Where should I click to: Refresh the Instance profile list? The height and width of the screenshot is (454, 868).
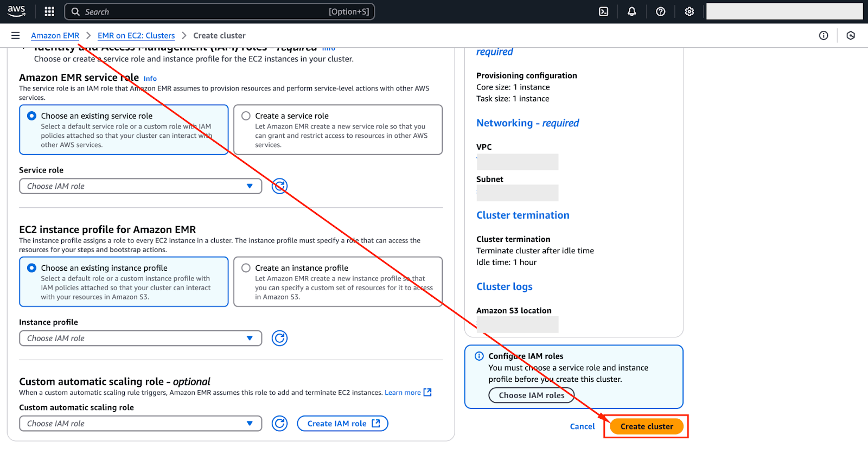pos(279,338)
